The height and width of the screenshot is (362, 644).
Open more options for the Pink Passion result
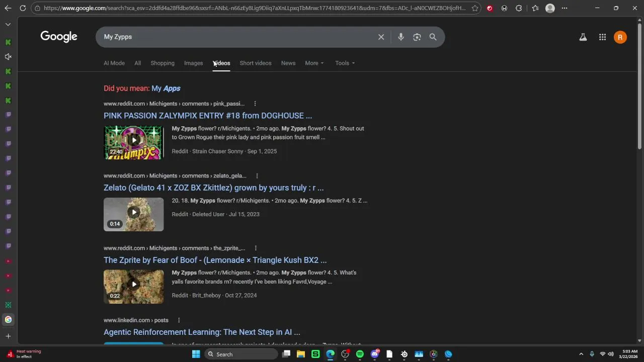[255, 104]
